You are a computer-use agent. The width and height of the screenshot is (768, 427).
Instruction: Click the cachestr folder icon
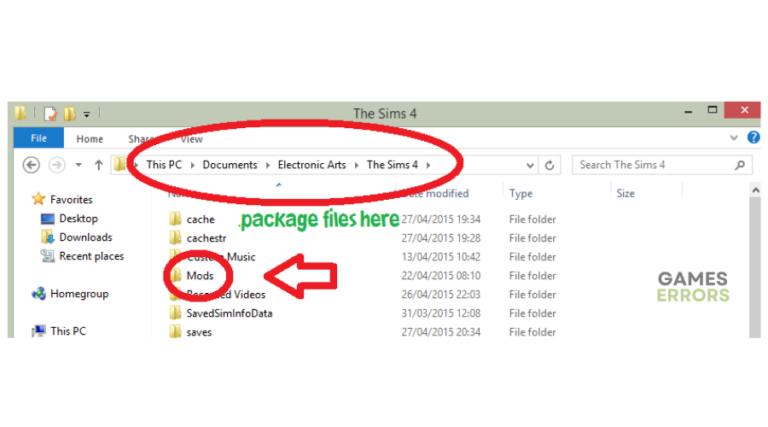(175, 237)
